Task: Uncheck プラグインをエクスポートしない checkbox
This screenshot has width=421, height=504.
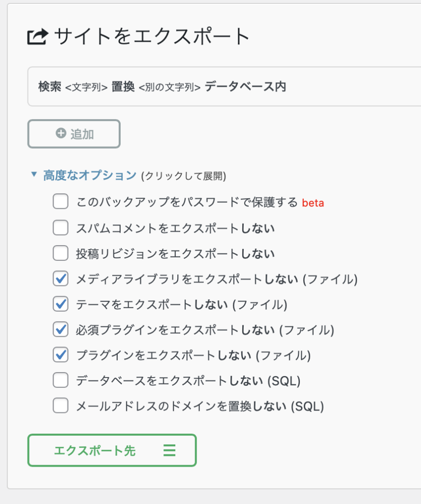Action: click(61, 355)
